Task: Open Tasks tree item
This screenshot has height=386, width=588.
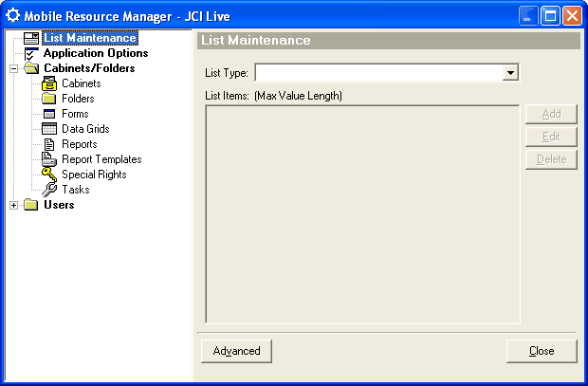Action: (76, 190)
